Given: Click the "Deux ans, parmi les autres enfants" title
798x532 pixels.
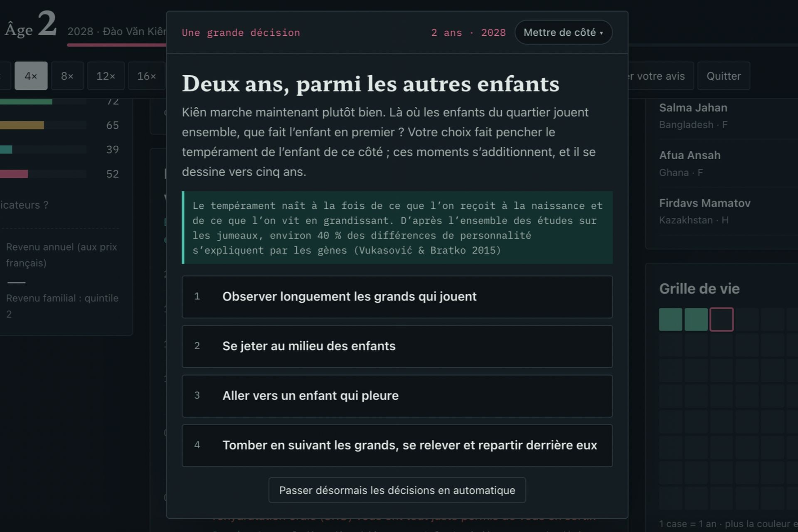Looking at the screenshot, I should click(370, 84).
